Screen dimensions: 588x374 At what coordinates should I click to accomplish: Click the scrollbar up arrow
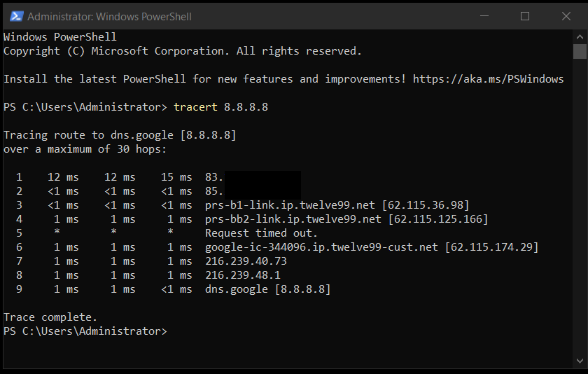tap(580, 36)
